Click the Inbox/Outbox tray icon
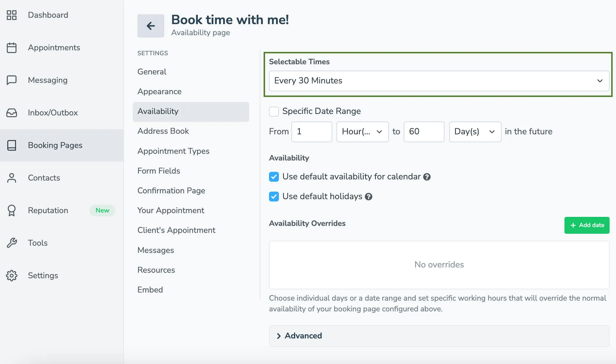The height and width of the screenshot is (364, 616). [12, 113]
